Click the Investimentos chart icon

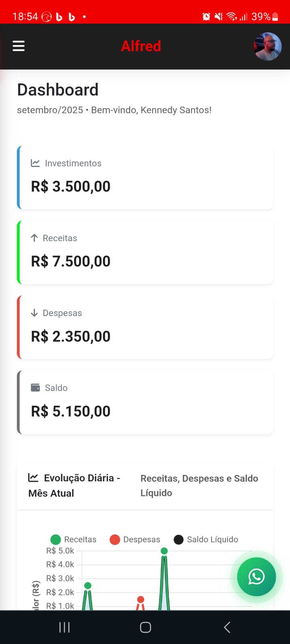(35, 163)
